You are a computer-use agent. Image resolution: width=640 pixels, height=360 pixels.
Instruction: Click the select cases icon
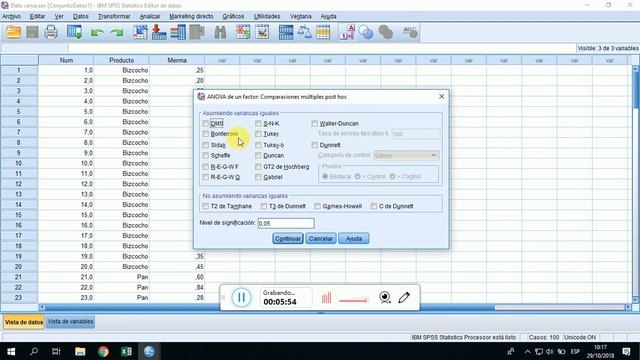coord(323,32)
